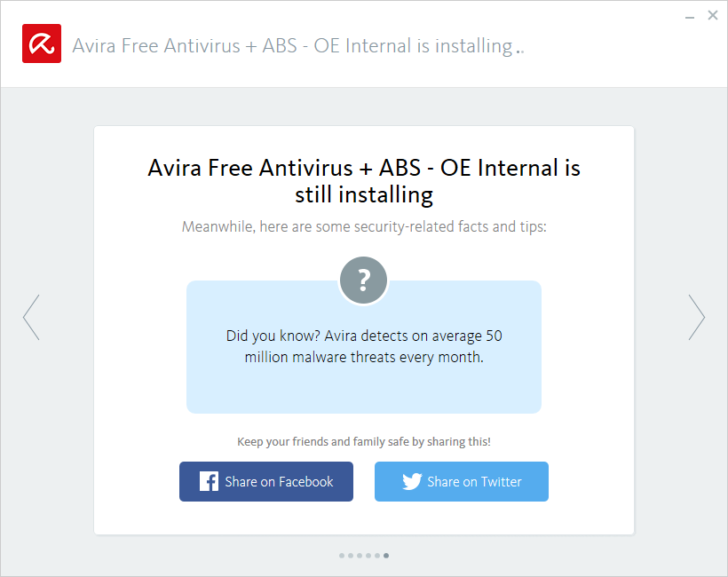Select the first pagination dot

click(342, 555)
